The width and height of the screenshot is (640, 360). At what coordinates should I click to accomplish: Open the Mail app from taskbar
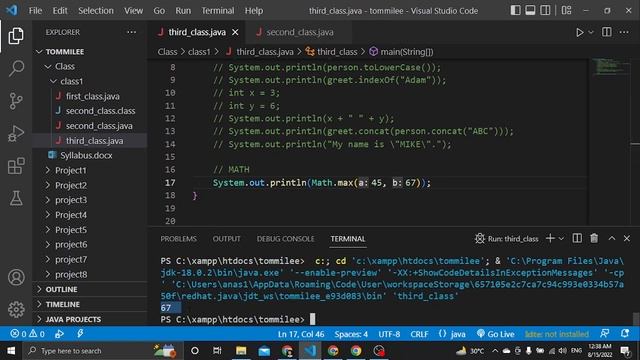(x=264, y=351)
